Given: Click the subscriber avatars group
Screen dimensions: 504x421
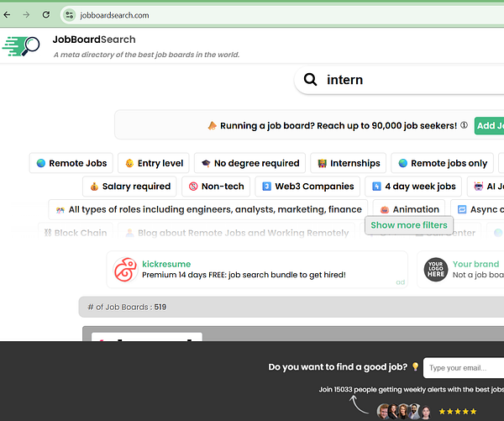Looking at the screenshot, I should 404,411.
